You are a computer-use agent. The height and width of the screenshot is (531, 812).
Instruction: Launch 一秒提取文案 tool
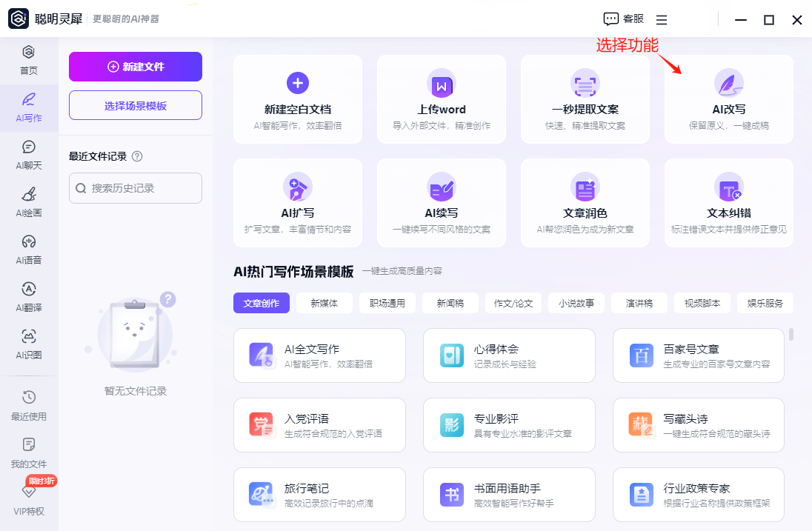[585, 99]
